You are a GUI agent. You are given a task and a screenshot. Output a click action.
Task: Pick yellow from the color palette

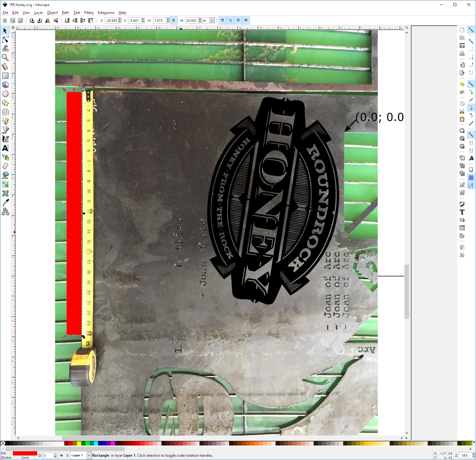(79, 443)
